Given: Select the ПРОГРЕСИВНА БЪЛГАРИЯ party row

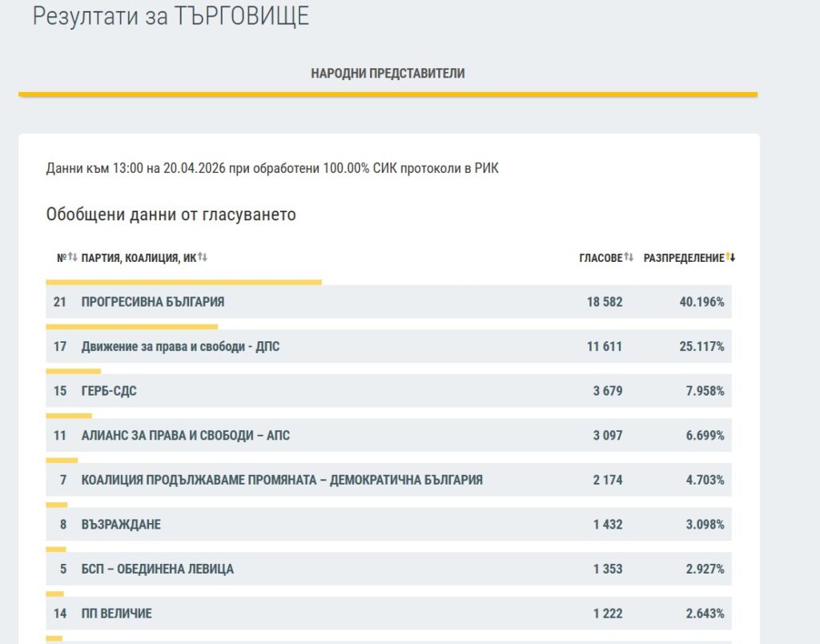Looking at the screenshot, I should (153, 302).
